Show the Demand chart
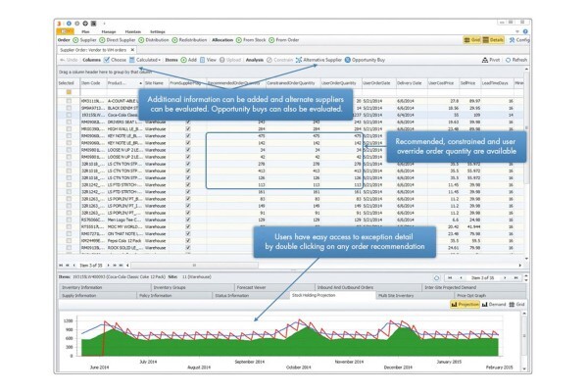This screenshot has width=588, height=392. tap(494, 305)
